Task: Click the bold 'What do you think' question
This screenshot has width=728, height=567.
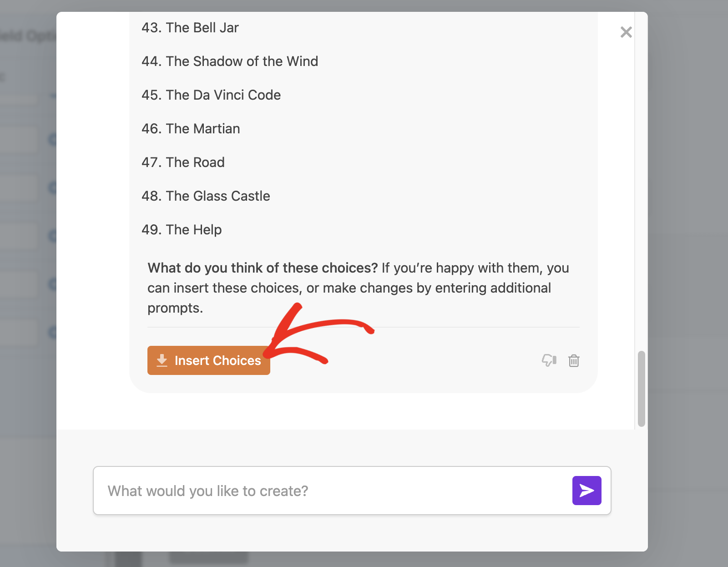Action: (263, 268)
